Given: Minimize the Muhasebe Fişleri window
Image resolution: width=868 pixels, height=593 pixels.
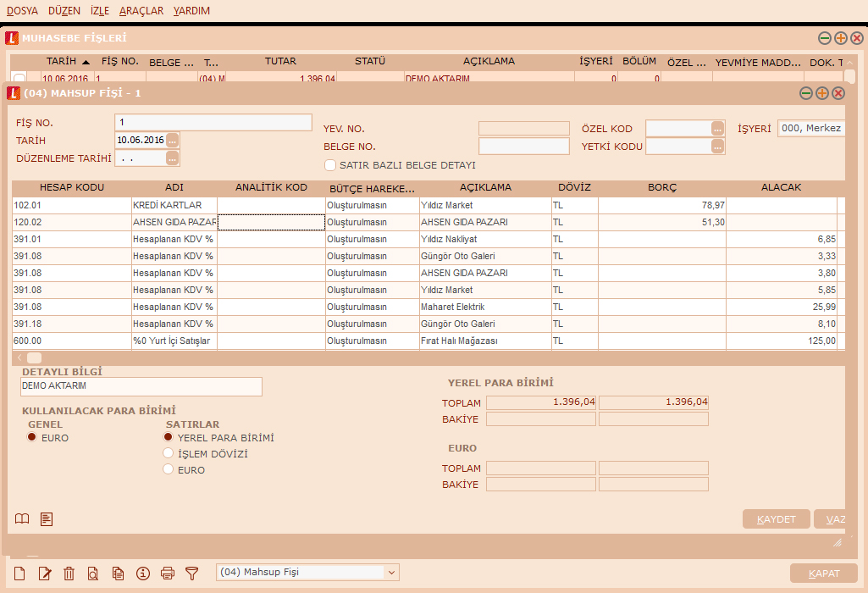Looking at the screenshot, I should 824,37.
